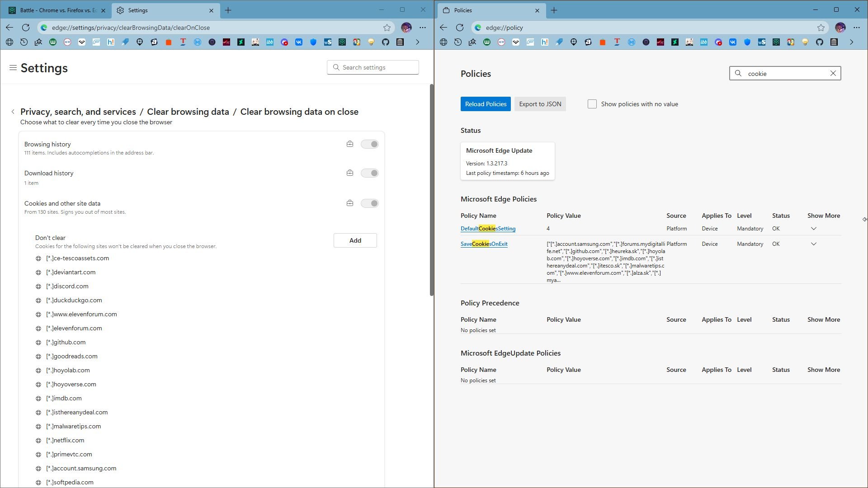This screenshot has height=488, width=868.
Task: Click Export to JSON
Action: pos(540,104)
